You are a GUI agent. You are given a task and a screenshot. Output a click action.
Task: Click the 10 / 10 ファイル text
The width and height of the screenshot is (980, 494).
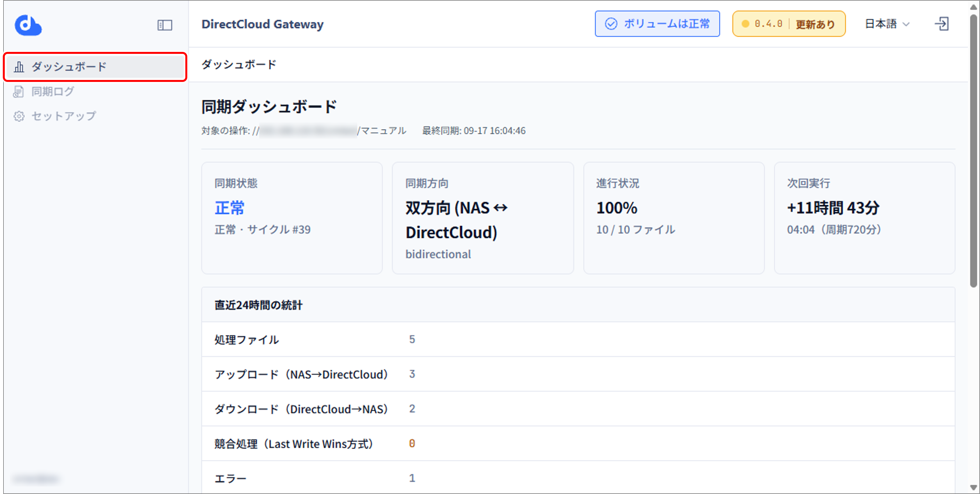tap(635, 229)
